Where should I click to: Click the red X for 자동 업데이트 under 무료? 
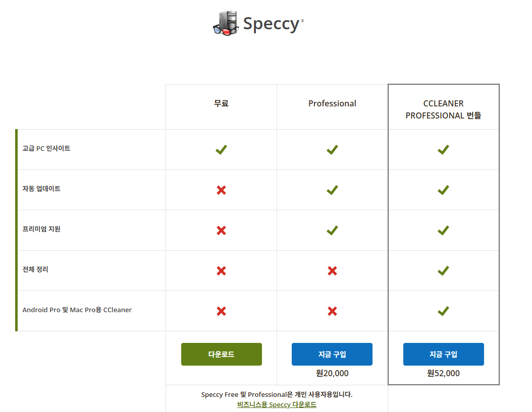(221, 190)
